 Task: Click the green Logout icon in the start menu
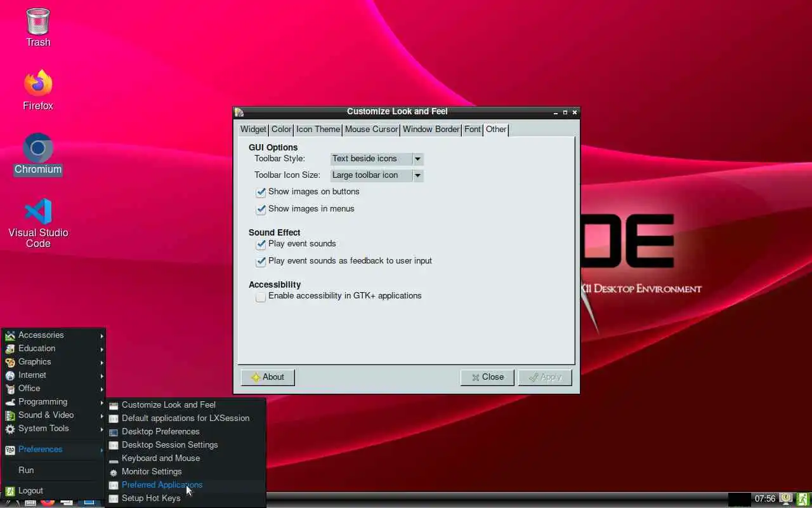tap(10, 491)
